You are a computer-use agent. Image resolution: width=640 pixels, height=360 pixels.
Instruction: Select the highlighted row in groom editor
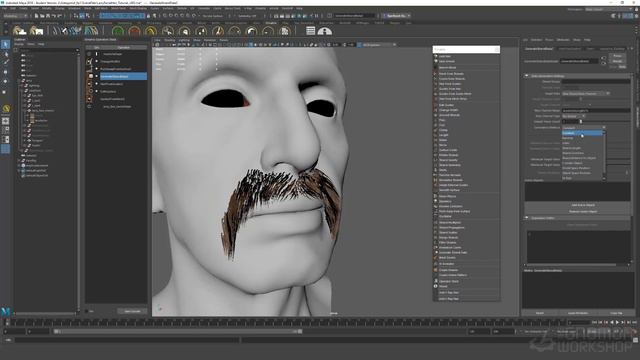[x=123, y=76]
